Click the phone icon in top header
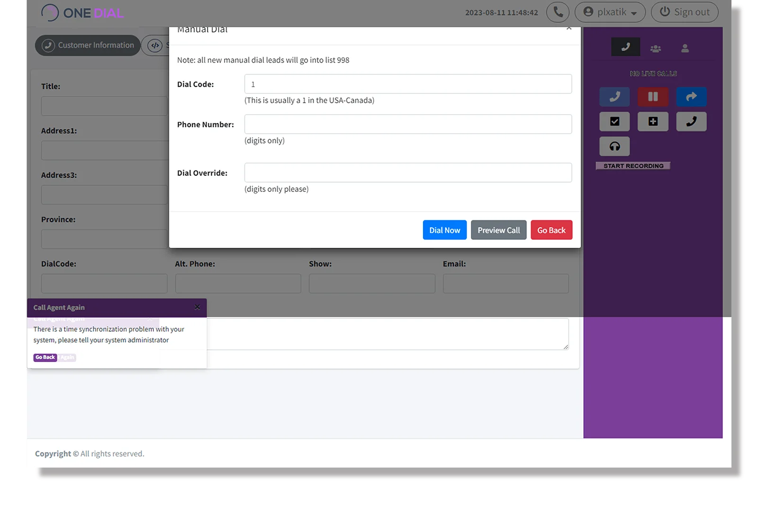The width and height of the screenshot is (758, 532). pos(558,12)
